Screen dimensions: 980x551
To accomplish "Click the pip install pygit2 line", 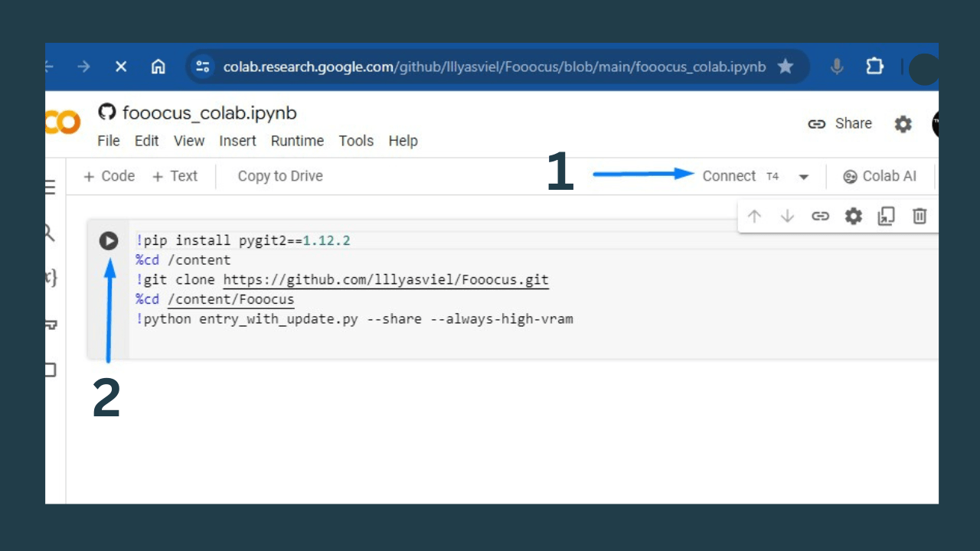I will 243,240.
